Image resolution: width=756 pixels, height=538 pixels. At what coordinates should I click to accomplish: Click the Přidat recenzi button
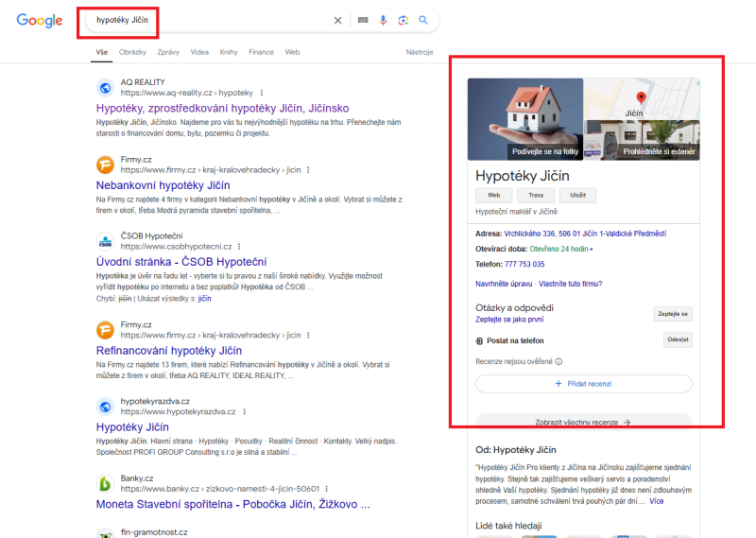584,384
